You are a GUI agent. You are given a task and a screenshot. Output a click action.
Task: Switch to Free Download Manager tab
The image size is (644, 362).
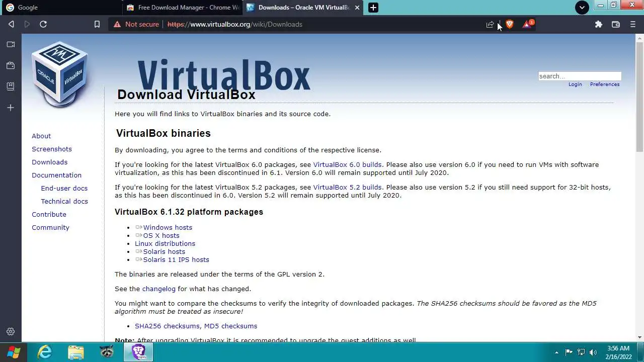coord(182,8)
